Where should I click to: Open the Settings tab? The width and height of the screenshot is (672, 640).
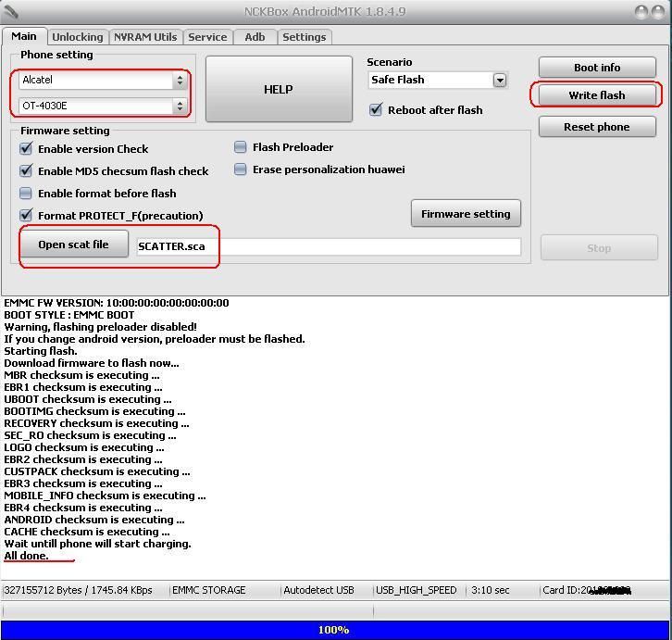[x=304, y=37]
